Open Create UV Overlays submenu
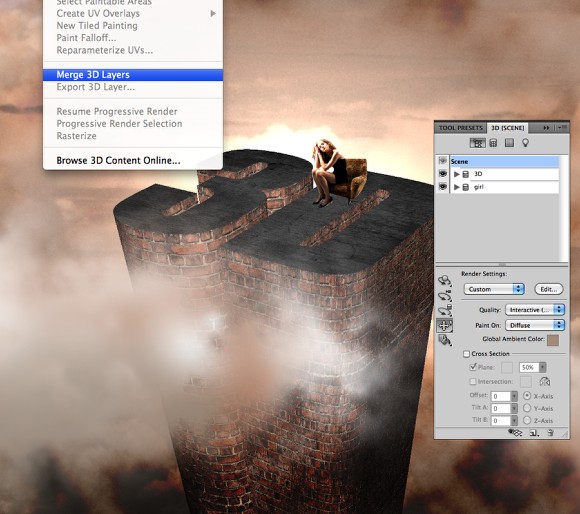The image size is (580, 514). coord(133,14)
